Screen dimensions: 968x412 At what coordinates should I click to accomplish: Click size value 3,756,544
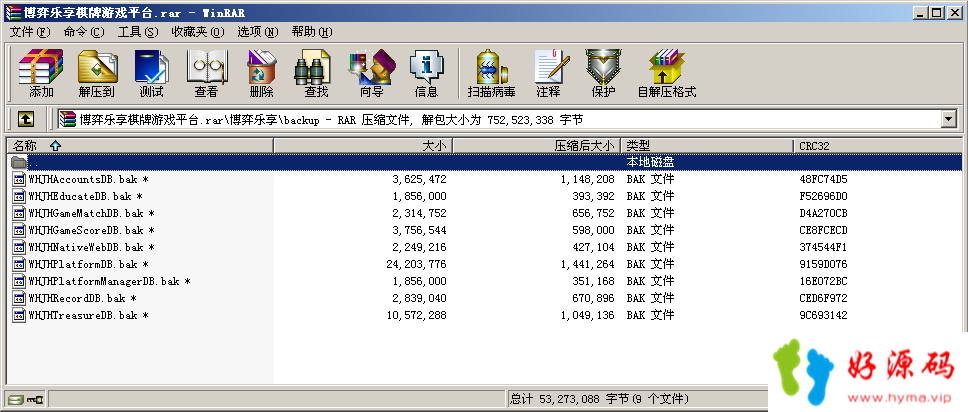[x=419, y=230]
